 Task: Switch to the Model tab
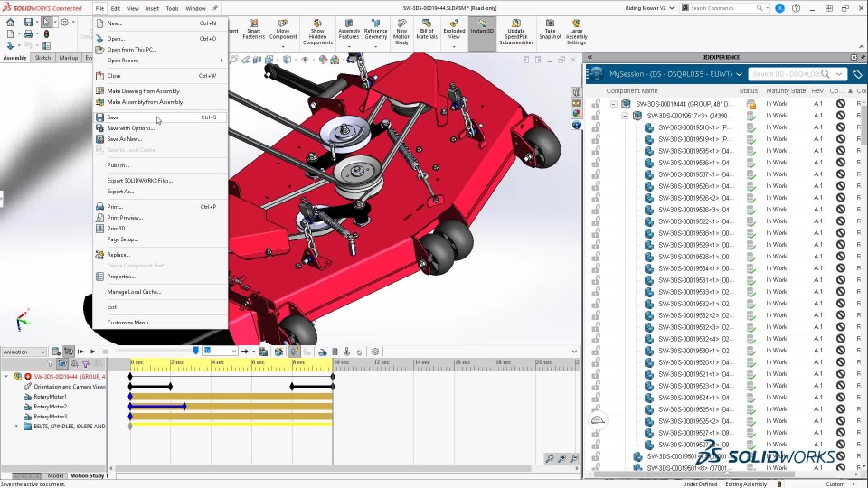tap(55, 475)
